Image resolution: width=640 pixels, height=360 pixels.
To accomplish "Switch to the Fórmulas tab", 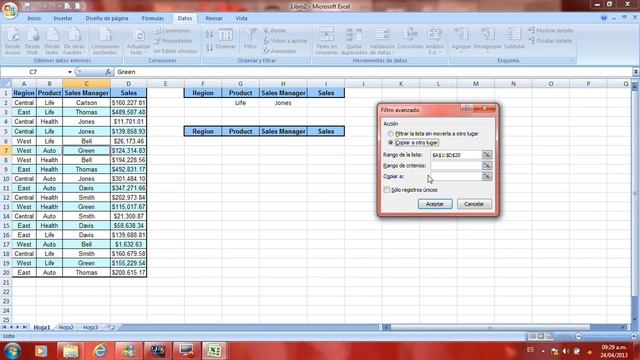I will coord(153,18).
